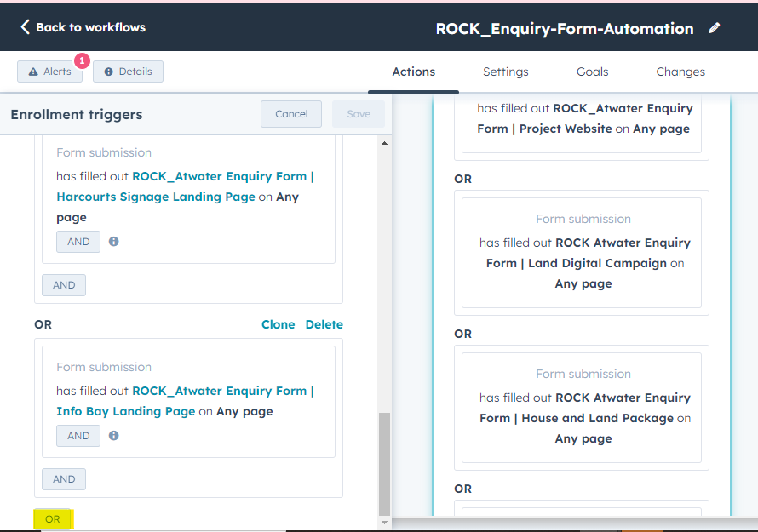Click the ROCK_Enquiry-Form-Automation workflow title
Image resolution: width=758 pixels, height=532 pixels.
[x=565, y=28]
